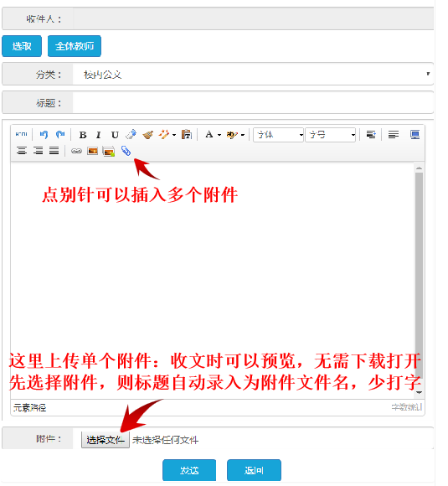
Task: Undo the last edit
Action: [44, 135]
